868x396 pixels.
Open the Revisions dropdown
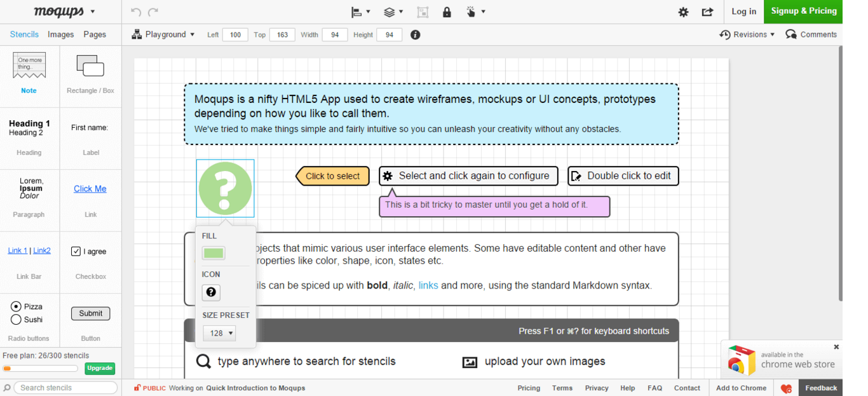point(747,35)
